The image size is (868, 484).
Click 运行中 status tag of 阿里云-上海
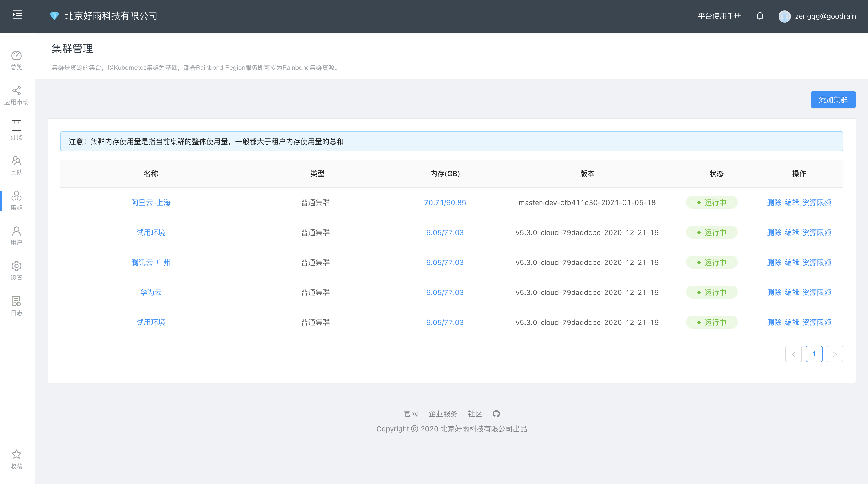pos(712,202)
